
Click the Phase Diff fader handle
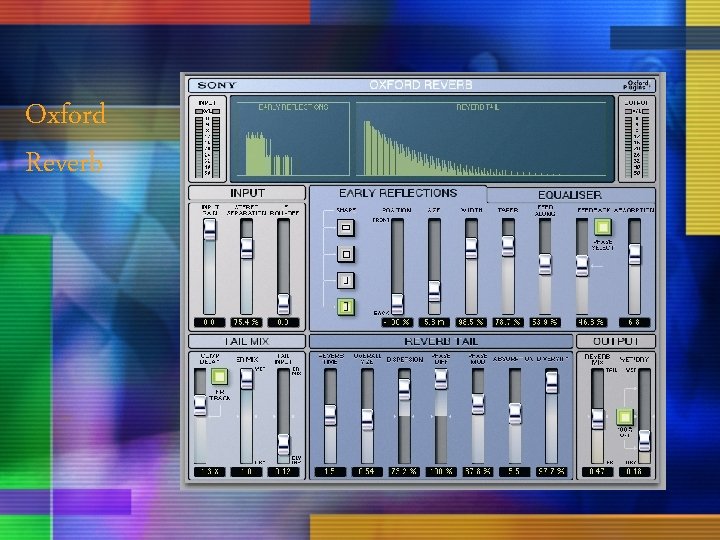point(441,379)
